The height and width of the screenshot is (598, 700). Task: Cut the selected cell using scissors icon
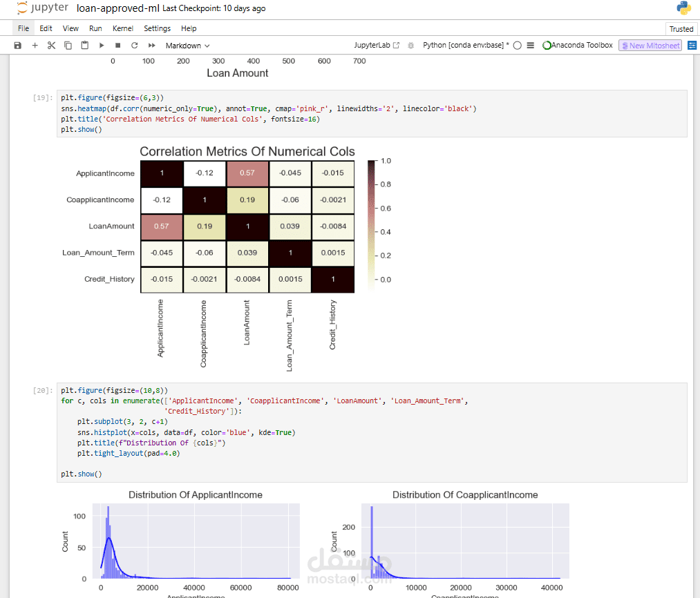pyautogui.click(x=51, y=46)
